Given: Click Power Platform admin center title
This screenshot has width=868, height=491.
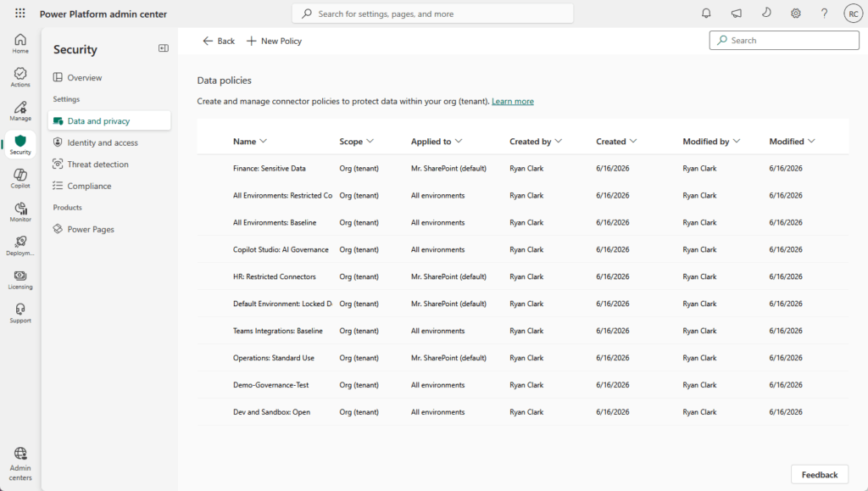Looking at the screenshot, I should point(103,14).
